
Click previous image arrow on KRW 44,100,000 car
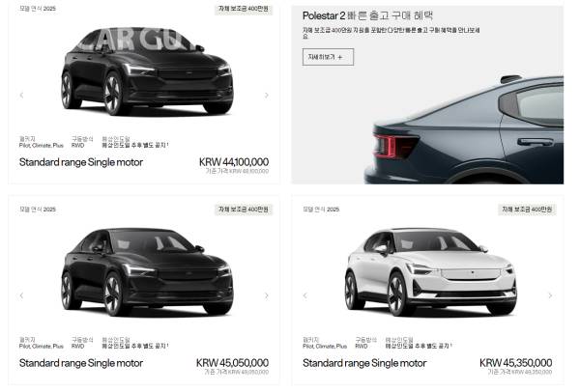click(x=21, y=96)
